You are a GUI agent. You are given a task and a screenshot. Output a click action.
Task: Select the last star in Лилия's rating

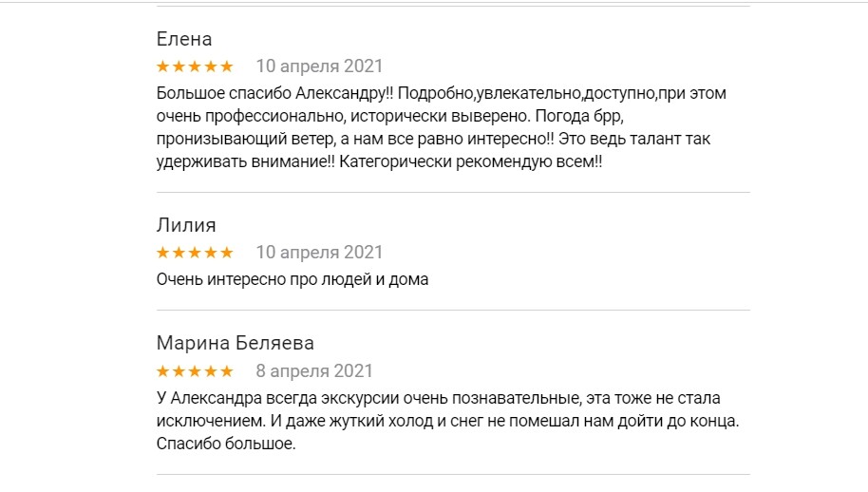click(x=226, y=253)
